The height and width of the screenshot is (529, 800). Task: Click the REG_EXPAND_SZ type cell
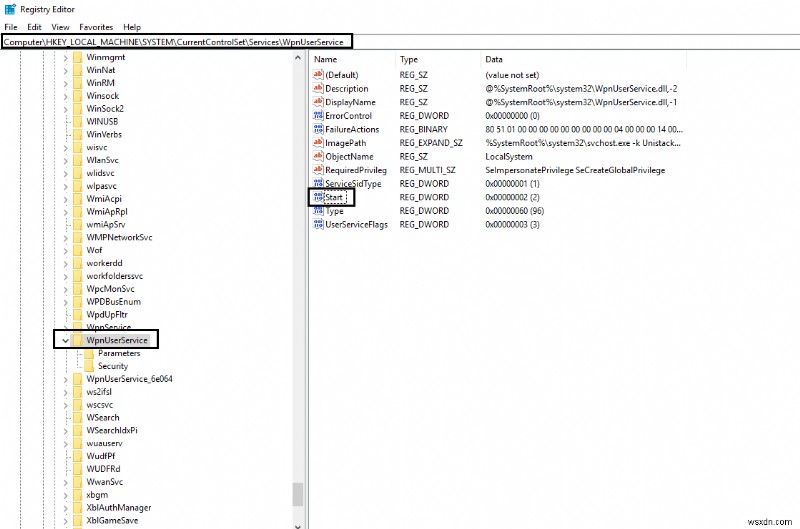[431, 143]
